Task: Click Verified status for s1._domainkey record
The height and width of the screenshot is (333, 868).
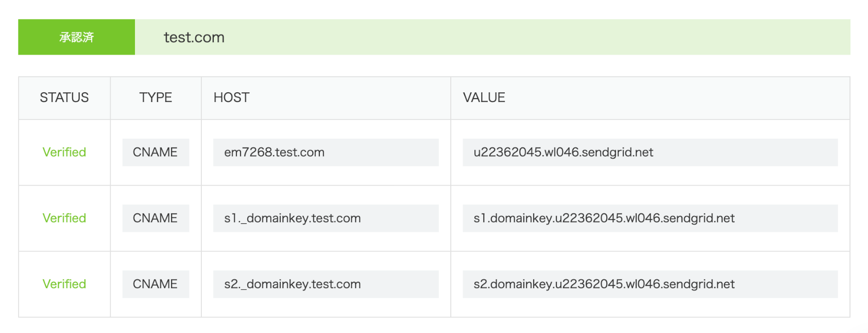Action: (64, 218)
